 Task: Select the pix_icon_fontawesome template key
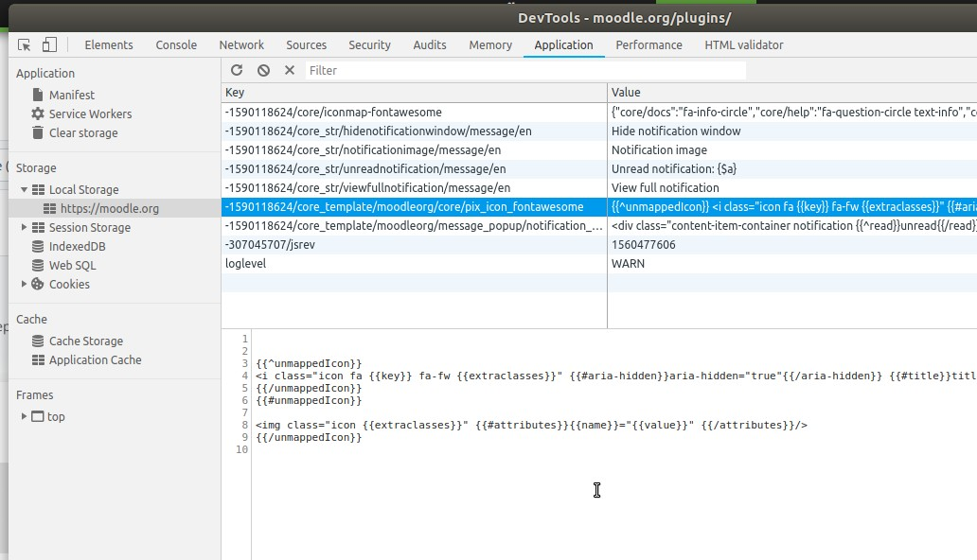pyautogui.click(x=414, y=207)
